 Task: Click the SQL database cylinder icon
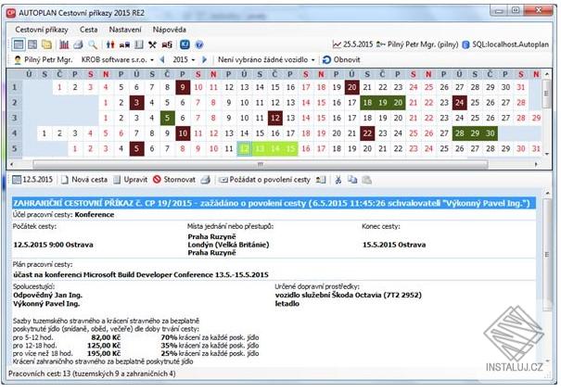(465, 44)
